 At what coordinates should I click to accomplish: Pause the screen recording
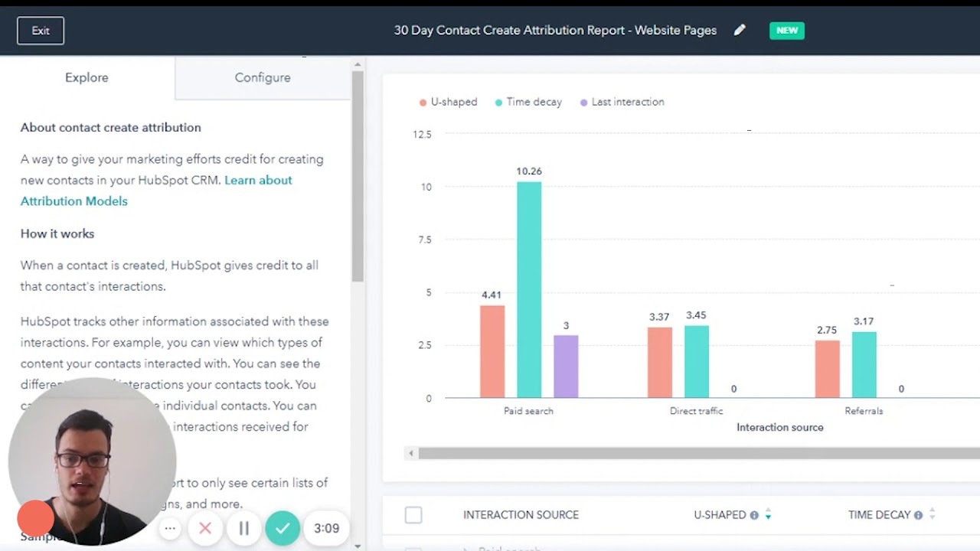(244, 528)
